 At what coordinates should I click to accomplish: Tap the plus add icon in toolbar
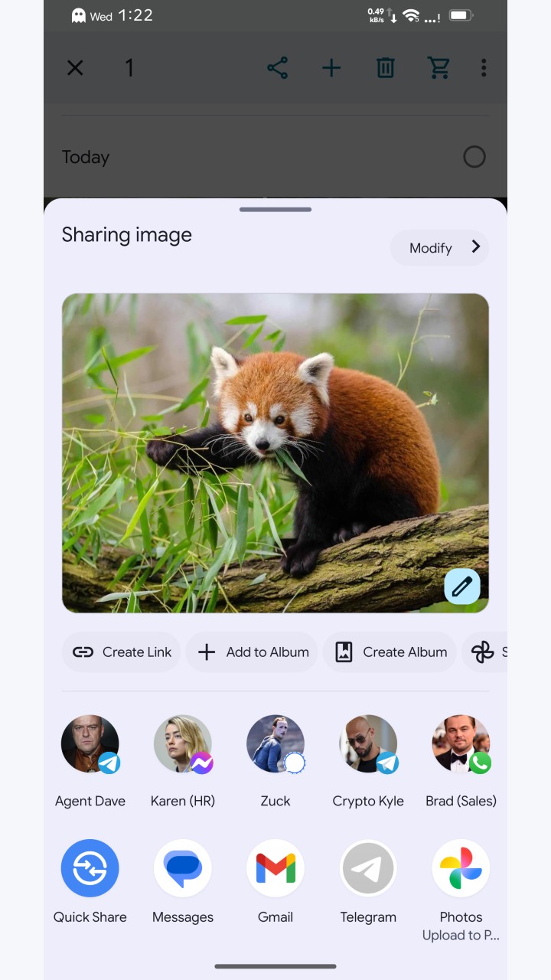pos(331,68)
